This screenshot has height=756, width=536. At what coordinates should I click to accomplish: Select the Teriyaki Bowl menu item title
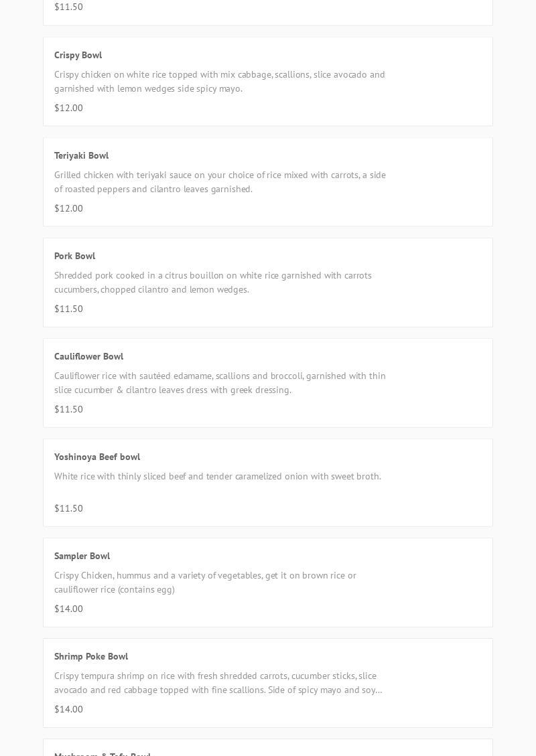click(x=81, y=155)
